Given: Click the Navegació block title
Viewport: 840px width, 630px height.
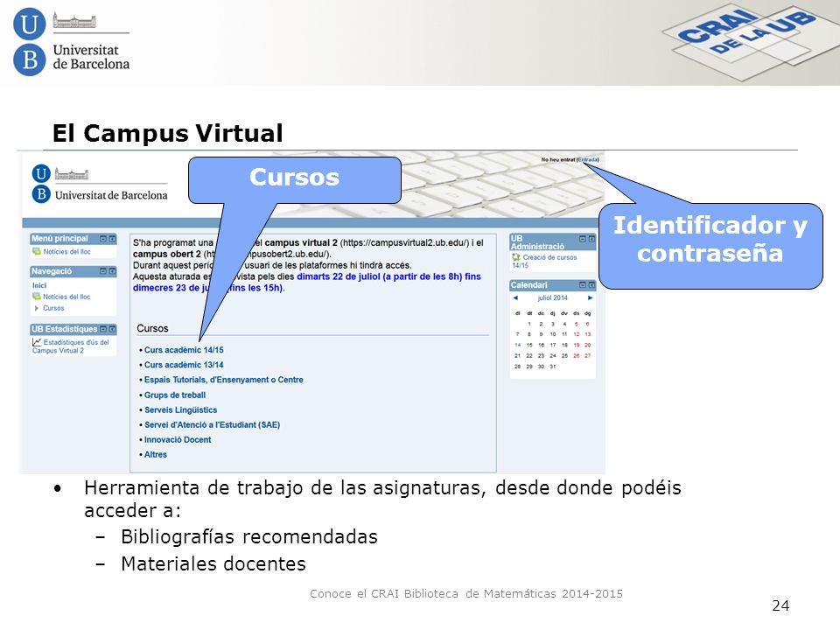Looking at the screenshot, I should [52, 271].
